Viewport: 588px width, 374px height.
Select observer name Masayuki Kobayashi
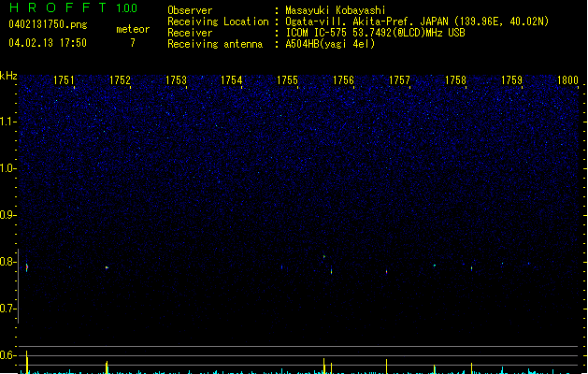336,10
